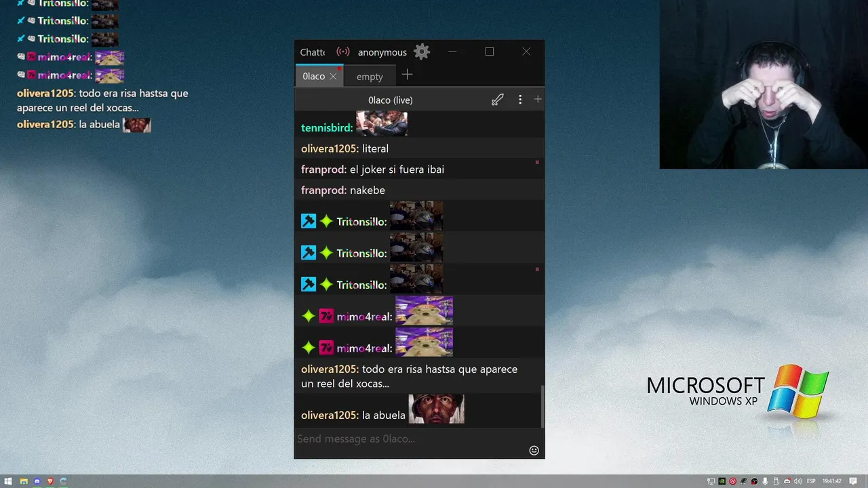Open olivera1205 card on "la abuela" row
Viewport: 868px width, 488px height.
click(x=330, y=415)
